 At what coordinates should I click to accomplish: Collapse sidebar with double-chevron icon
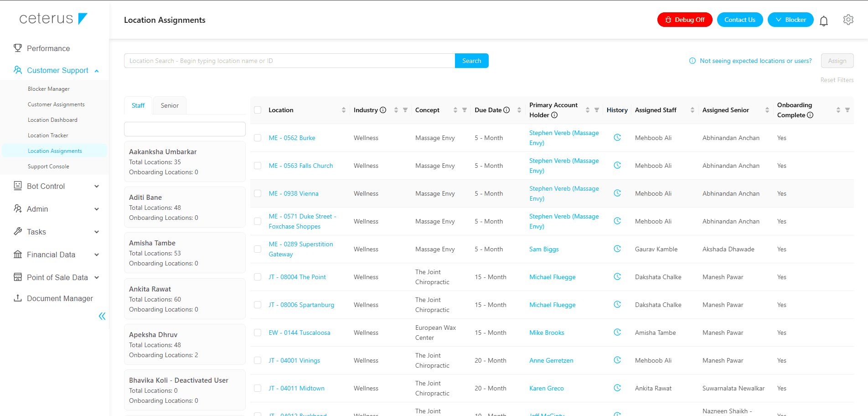tap(102, 316)
